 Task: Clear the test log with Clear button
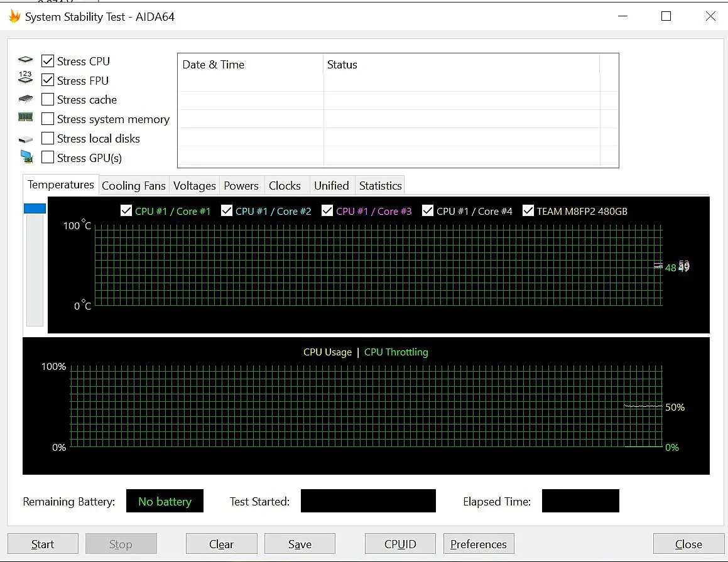[222, 544]
